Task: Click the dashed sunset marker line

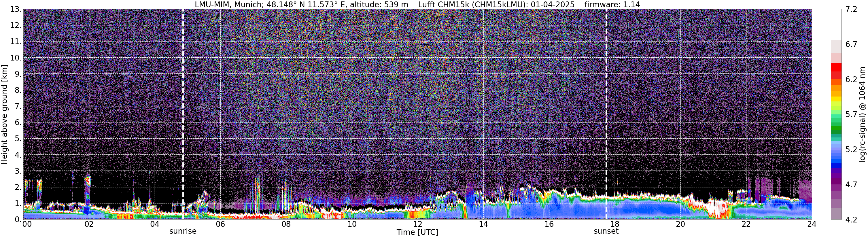Action: (606, 114)
